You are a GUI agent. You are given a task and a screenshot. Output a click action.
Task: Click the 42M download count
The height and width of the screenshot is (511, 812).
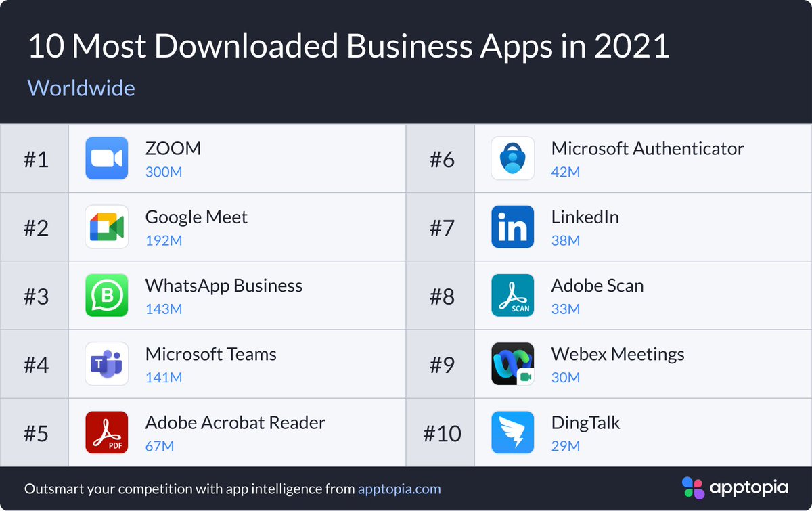[566, 172]
